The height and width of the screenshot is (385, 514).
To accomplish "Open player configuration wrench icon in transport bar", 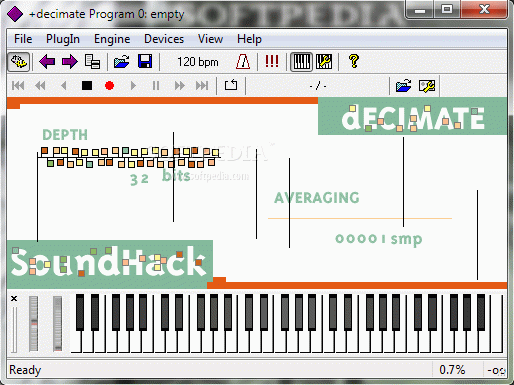I will pos(427,86).
